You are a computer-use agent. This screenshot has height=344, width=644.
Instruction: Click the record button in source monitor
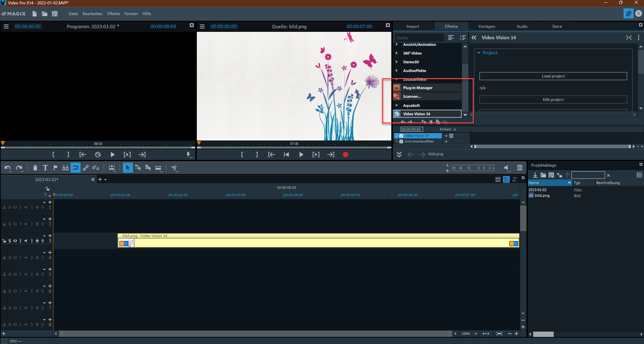(x=346, y=155)
